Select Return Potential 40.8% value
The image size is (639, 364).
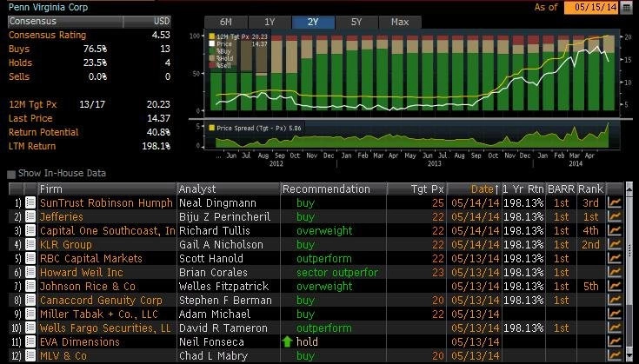(x=158, y=132)
